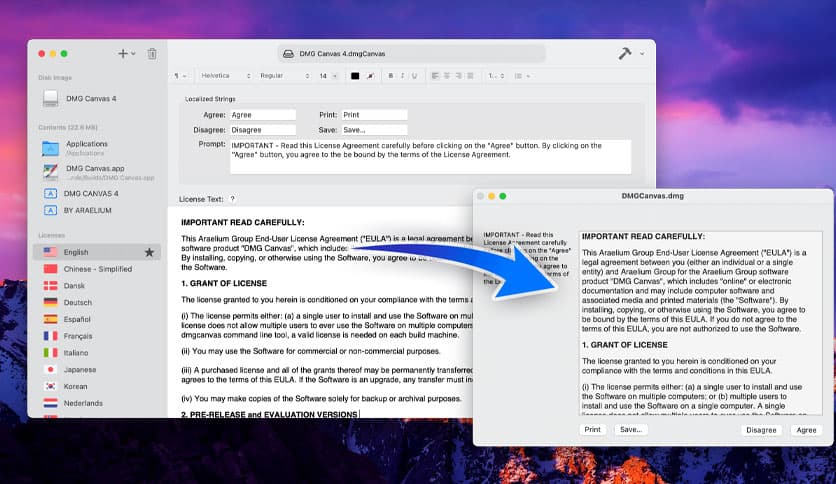Click the text background color swatch
The width and height of the screenshot is (836, 484).
[370, 76]
